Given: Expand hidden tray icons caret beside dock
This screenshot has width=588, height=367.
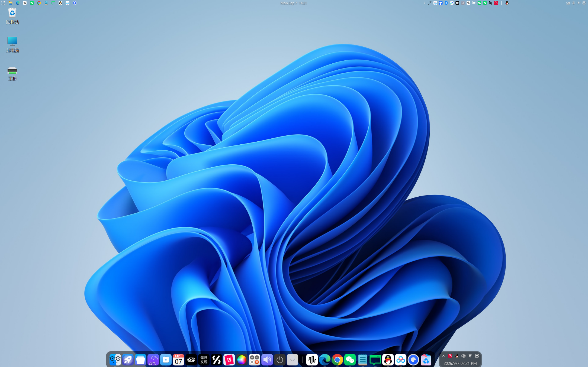Looking at the screenshot, I should (444, 356).
